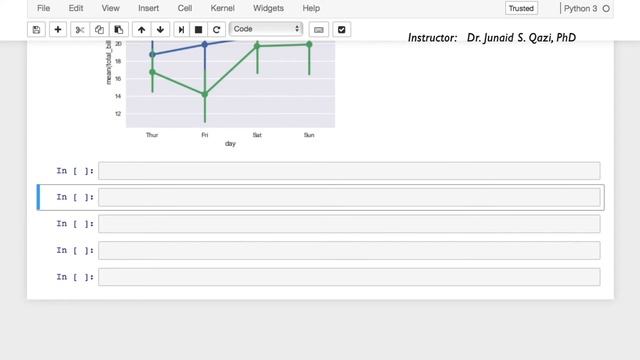Save the notebook with the floppy disk icon
Image resolution: width=640 pixels, height=360 pixels.
pos(36,29)
